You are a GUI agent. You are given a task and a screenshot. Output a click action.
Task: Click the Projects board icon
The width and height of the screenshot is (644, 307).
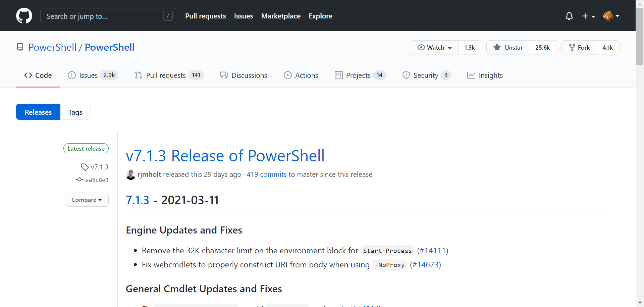(339, 75)
